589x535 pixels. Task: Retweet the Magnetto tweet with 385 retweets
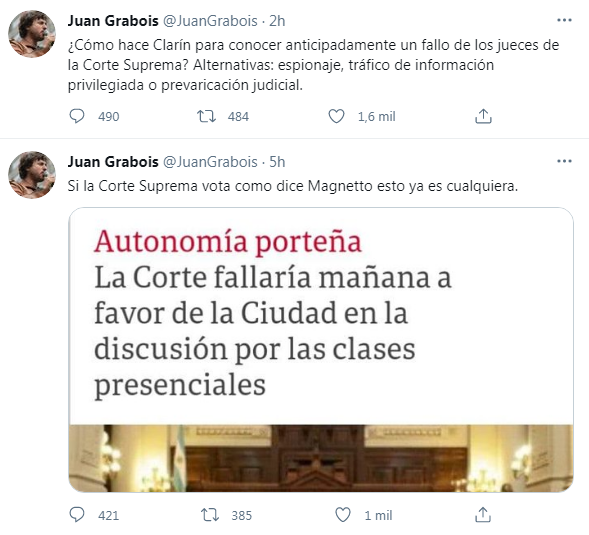(210, 515)
